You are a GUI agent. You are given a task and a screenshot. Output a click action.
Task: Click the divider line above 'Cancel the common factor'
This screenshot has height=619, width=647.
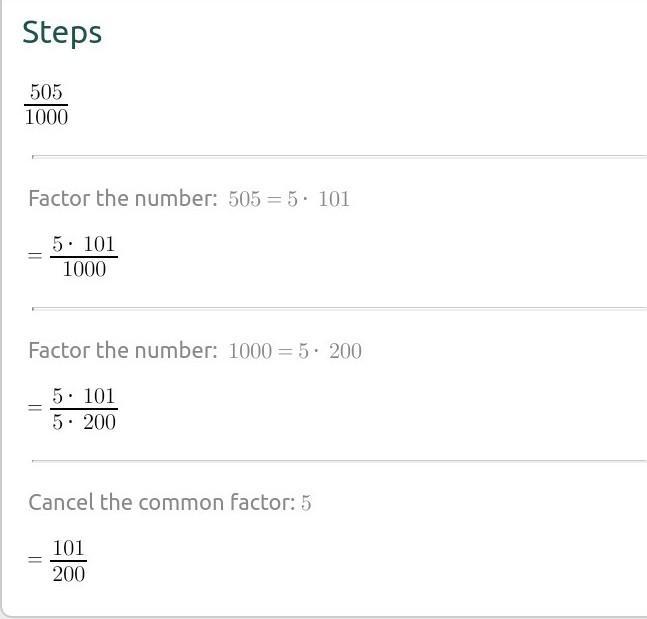coord(340,461)
